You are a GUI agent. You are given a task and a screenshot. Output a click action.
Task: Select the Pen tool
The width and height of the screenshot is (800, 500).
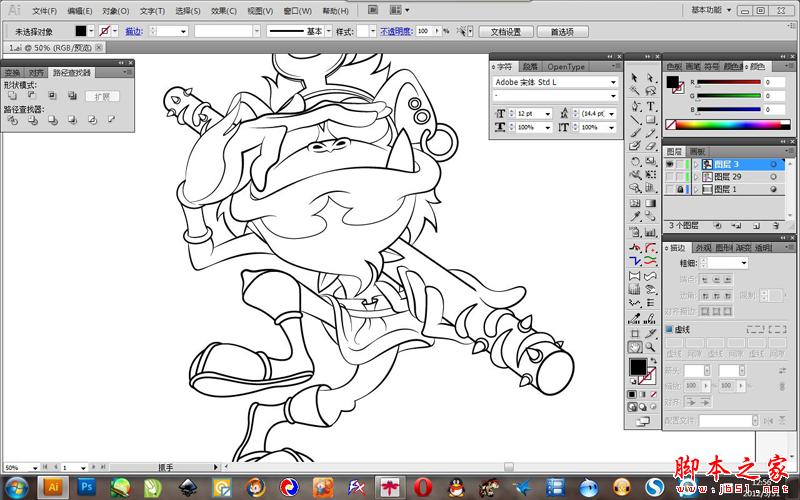pyautogui.click(x=635, y=106)
